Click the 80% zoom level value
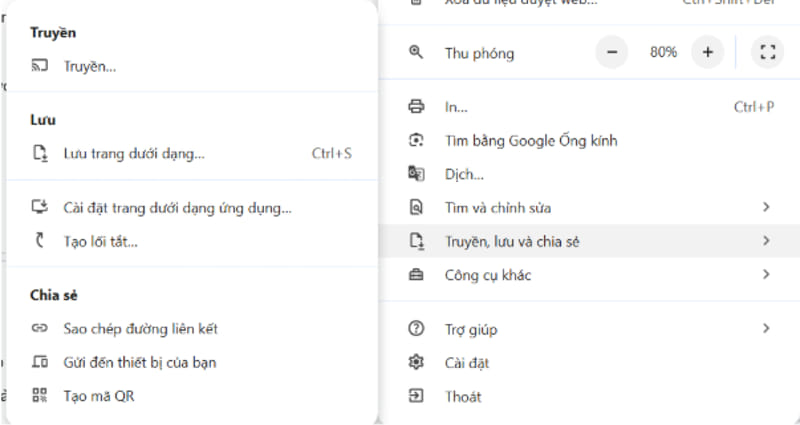800x425 pixels. pos(663,52)
